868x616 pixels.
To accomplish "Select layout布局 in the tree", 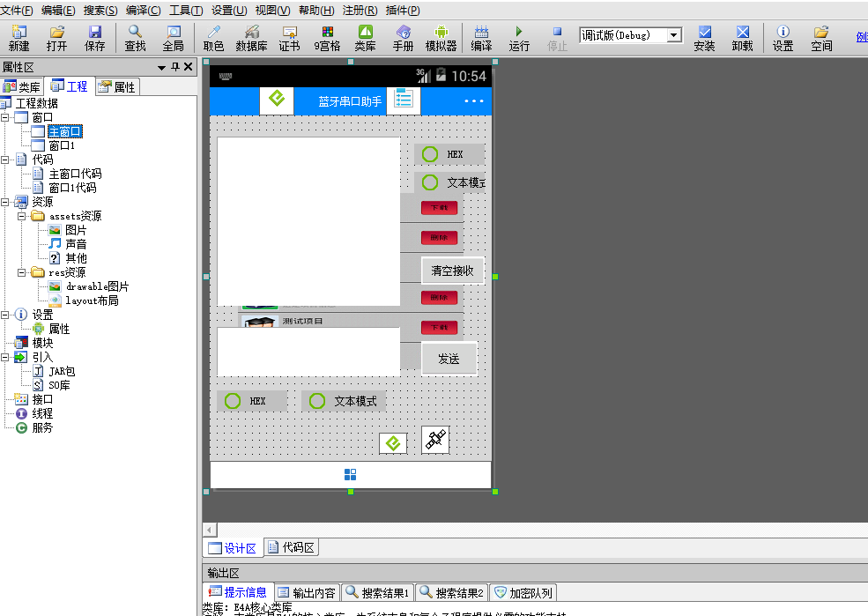I will tap(92, 301).
